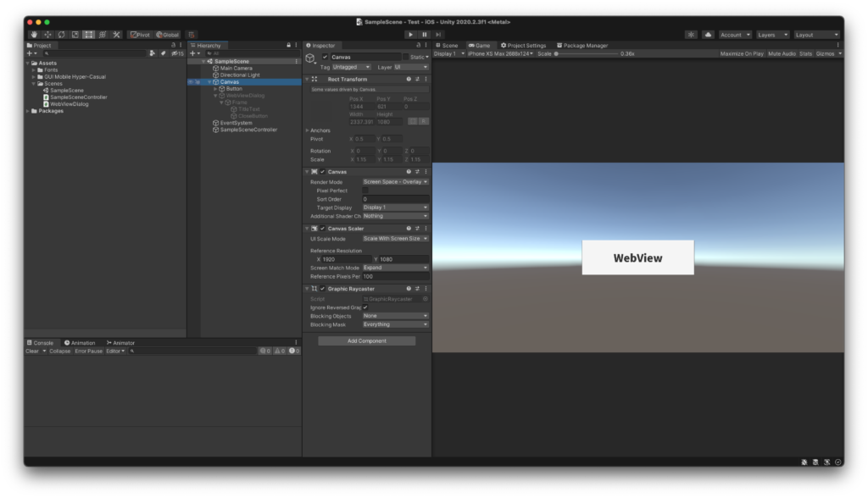The image size is (868, 498).
Task: Open the Animator tab
Action: click(120, 343)
